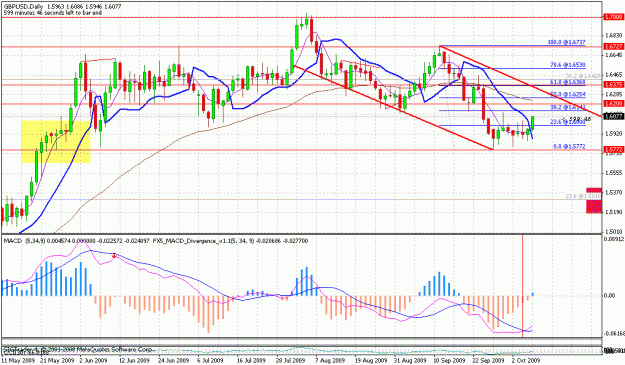The width and height of the screenshot is (625, 365).
Task: Click the '31 Aug 2009' date label
Action: 411,360
